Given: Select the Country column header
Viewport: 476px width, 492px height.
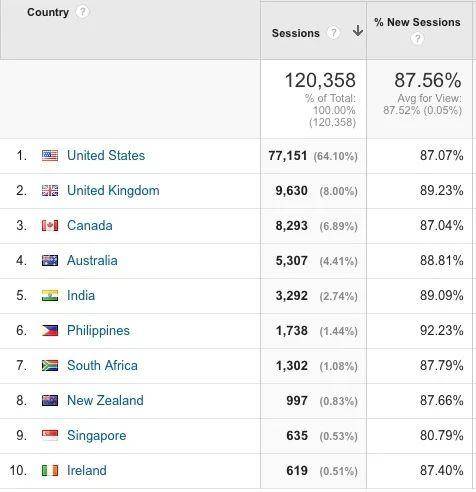Looking at the screenshot, I should [x=48, y=12].
